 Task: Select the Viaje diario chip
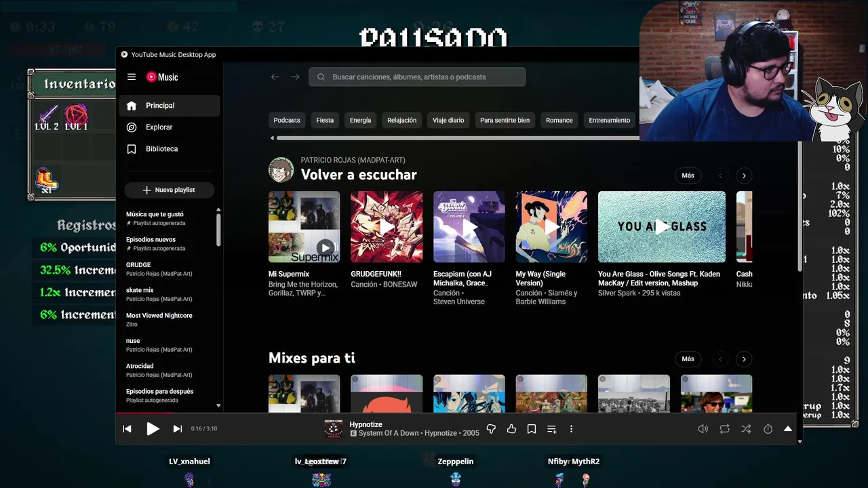[448, 120]
